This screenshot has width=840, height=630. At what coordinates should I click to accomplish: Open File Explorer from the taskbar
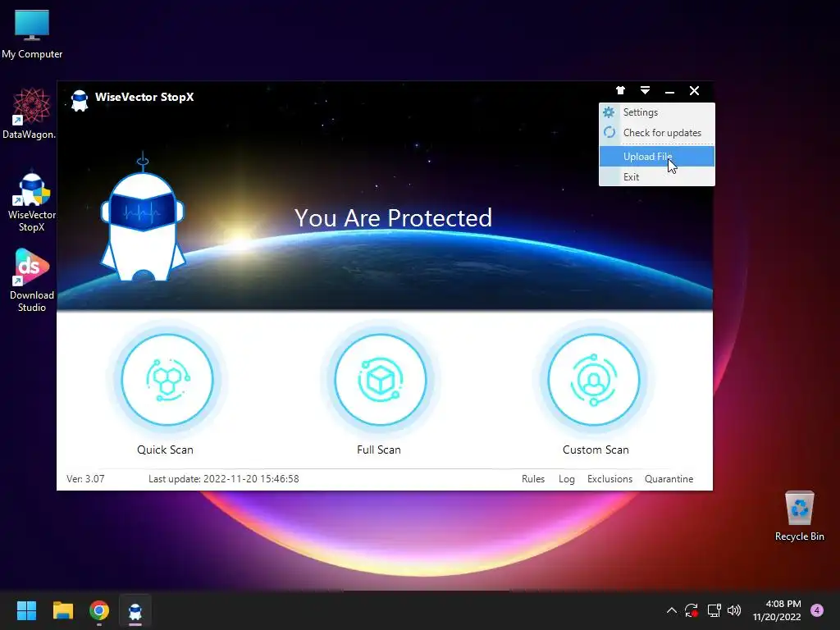pyautogui.click(x=62, y=610)
